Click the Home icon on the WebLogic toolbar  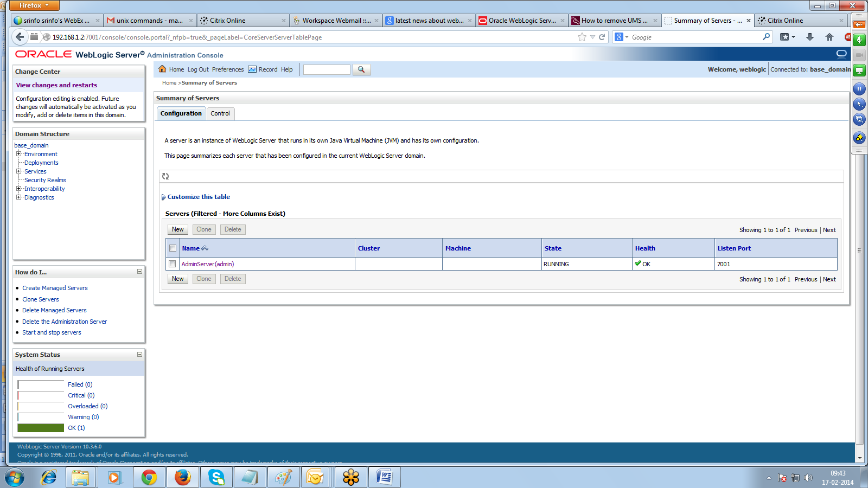click(x=162, y=69)
